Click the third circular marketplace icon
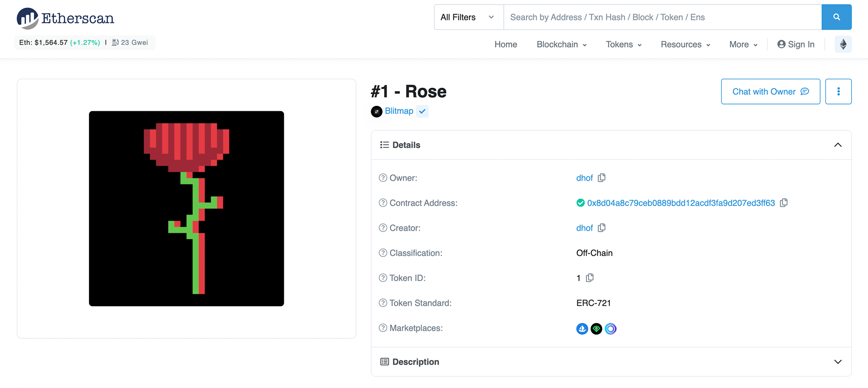The width and height of the screenshot is (868, 388). pos(611,329)
